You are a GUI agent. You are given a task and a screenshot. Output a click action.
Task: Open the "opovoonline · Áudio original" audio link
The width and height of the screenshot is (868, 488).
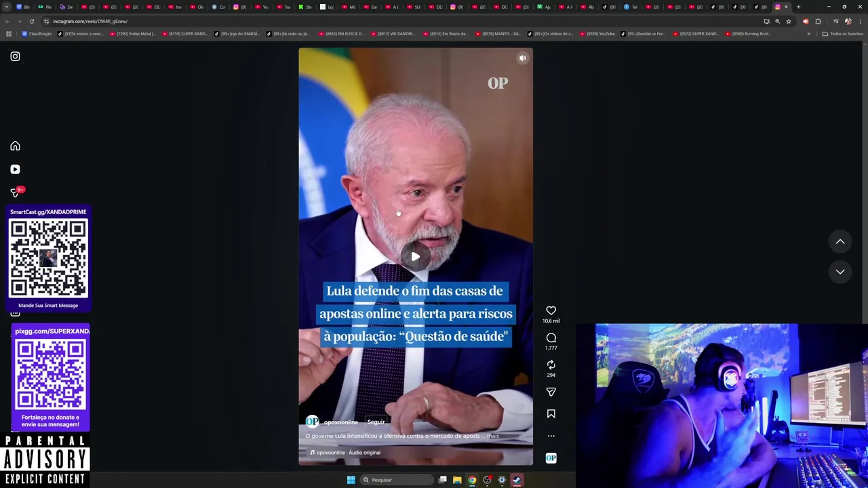pyautogui.click(x=345, y=453)
